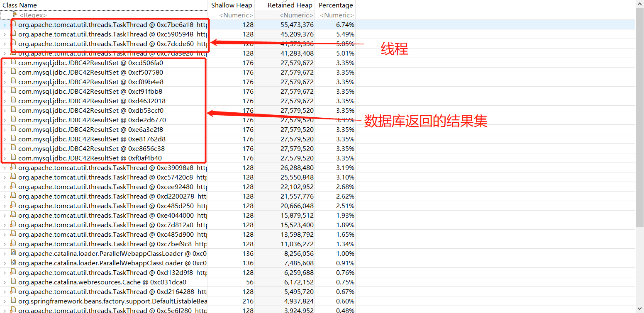Screen dimensions: 644x313
Task: Click percentage value 5.49%
Action: pyautogui.click(x=345, y=34)
